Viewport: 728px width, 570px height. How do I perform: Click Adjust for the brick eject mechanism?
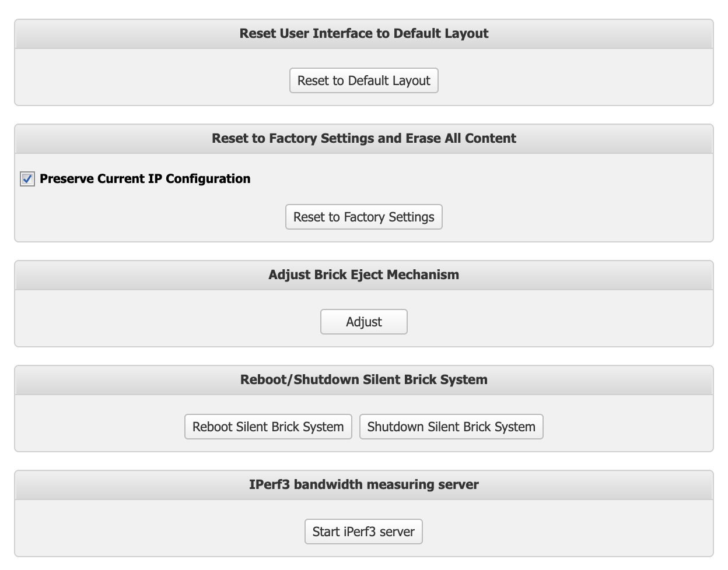[x=363, y=322]
